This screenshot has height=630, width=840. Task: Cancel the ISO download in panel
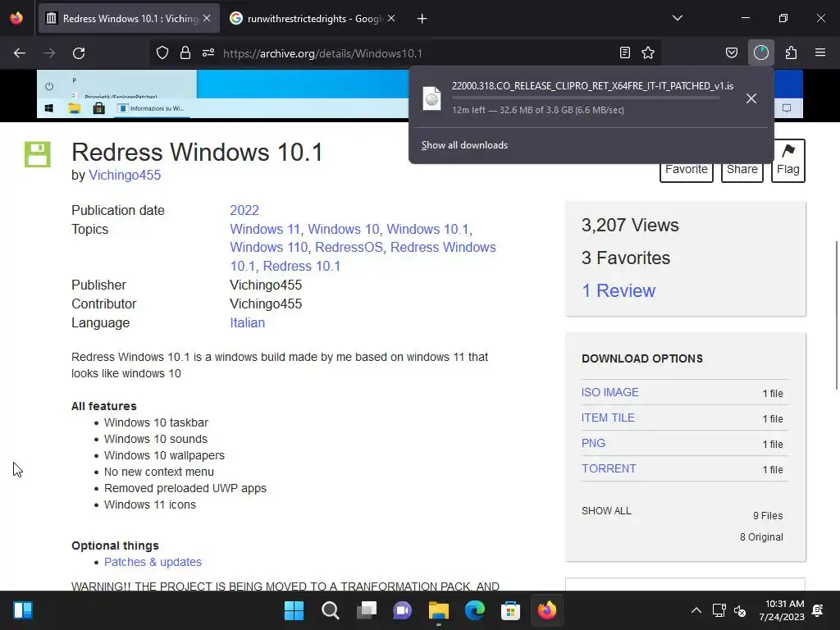pyautogui.click(x=751, y=98)
